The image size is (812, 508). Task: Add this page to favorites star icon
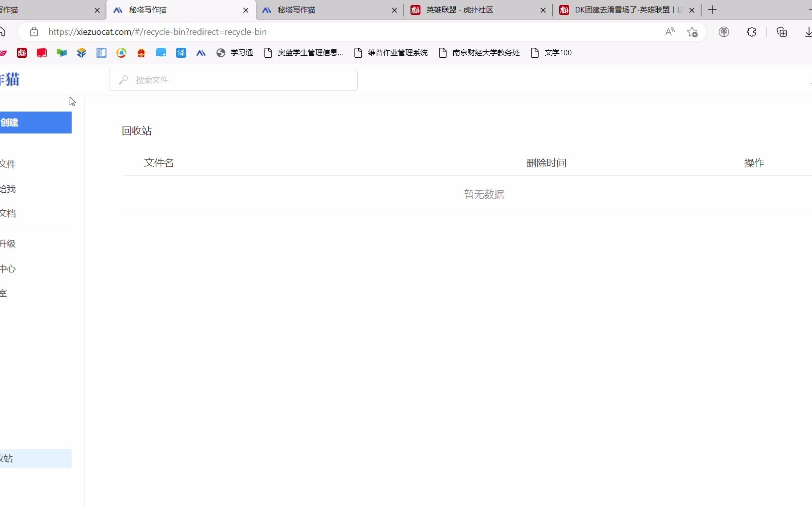[x=692, y=32]
